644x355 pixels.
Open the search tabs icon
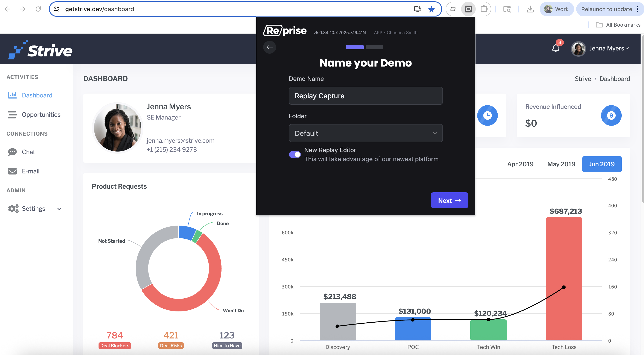pyautogui.click(x=507, y=9)
